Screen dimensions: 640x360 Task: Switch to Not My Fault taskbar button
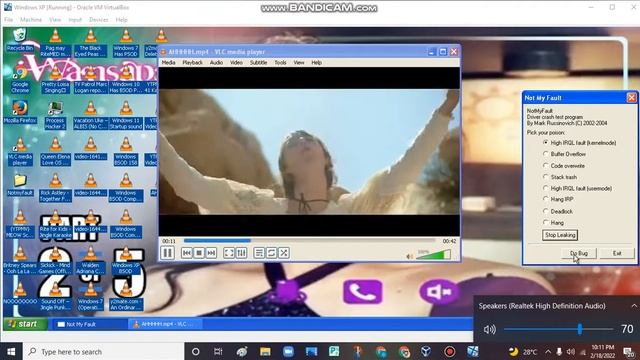pos(89,324)
